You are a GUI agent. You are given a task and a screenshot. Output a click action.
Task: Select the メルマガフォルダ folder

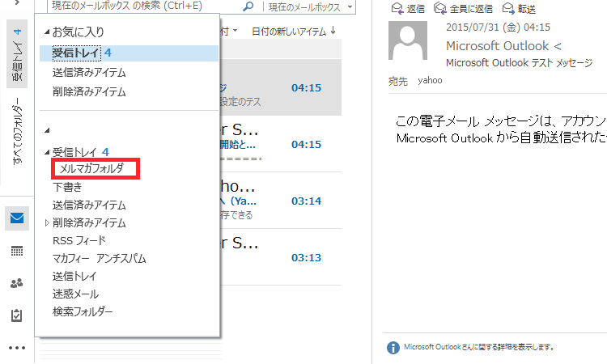tap(91, 168)
